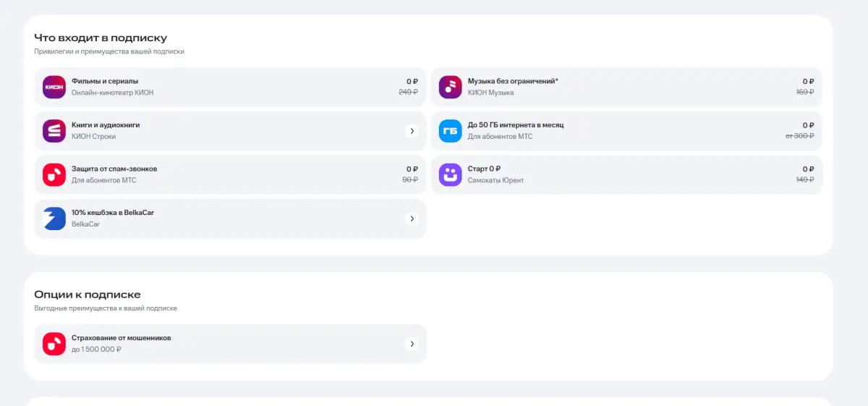Screen dimensions: 868x406
Task: Click the KION cinema icon
Action: coord(54,87)
